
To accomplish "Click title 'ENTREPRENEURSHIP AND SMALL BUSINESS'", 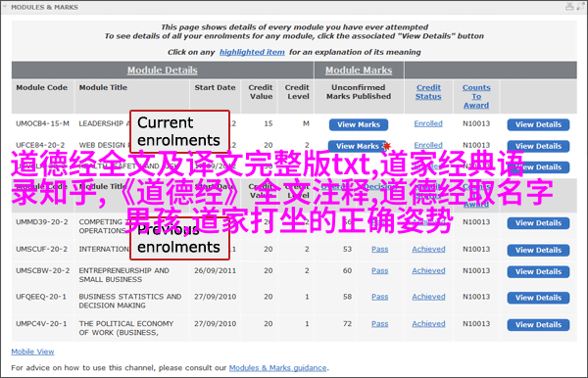I will click(x=123, y=275).
